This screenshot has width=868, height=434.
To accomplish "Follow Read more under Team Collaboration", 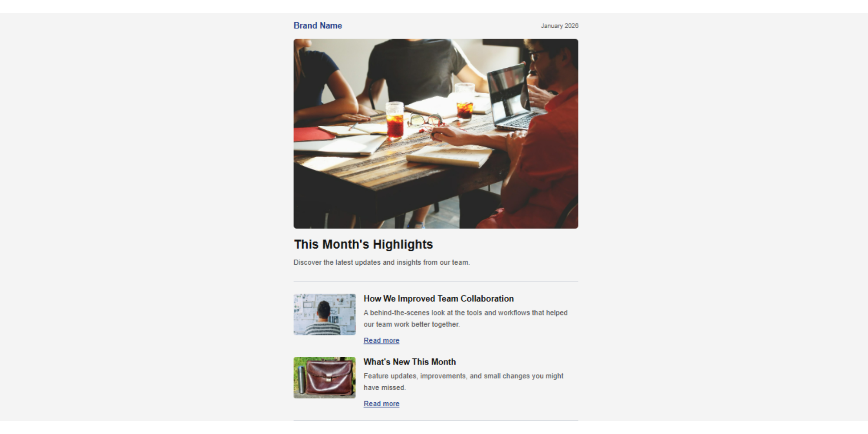I will click(x=381, y=341).
